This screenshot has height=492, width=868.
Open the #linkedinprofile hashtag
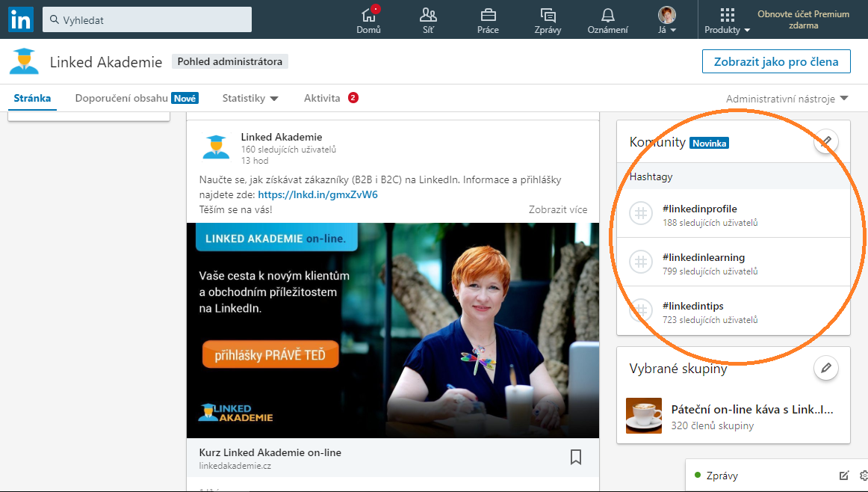(700, 209)
